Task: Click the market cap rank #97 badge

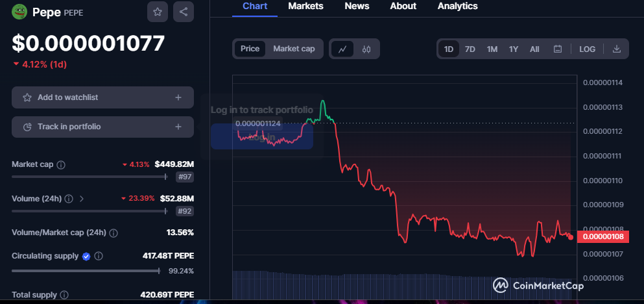Action: 185,177
